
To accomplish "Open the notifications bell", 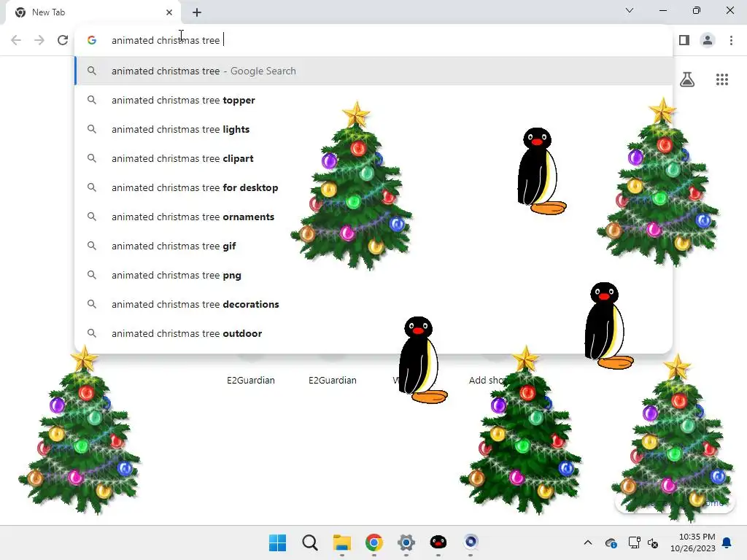I will (727, 542).
